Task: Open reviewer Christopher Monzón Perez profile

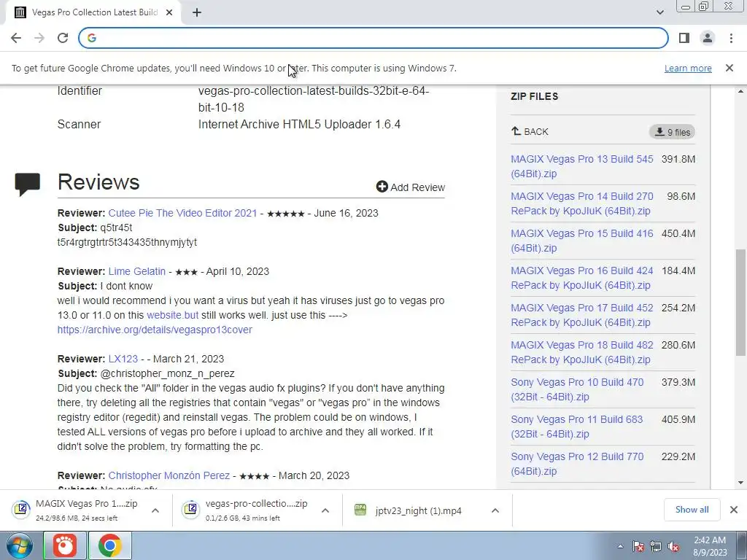Action: point(169,475)
